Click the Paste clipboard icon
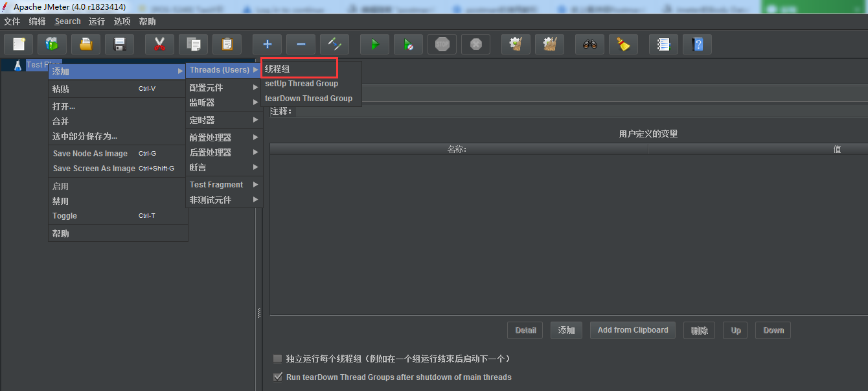868x391 pixels. coord(227,44)
